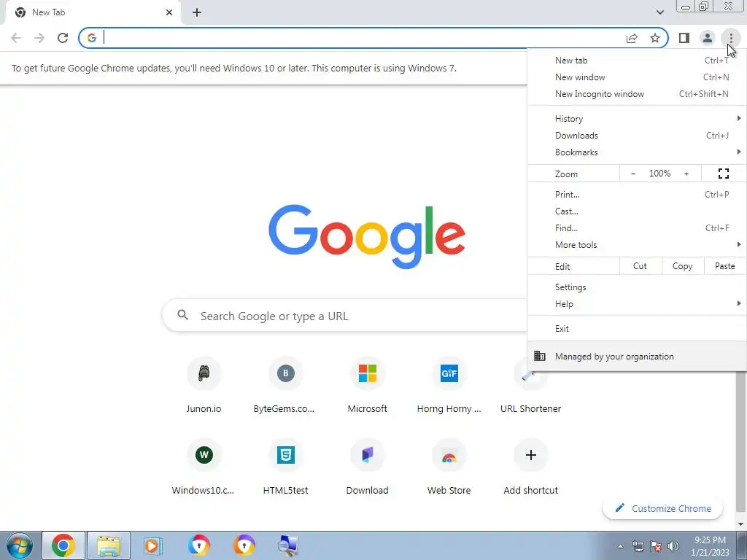Viewport: 747px width, 560px height.
Task: Open the Windows Start button
Action: (19, 545)
